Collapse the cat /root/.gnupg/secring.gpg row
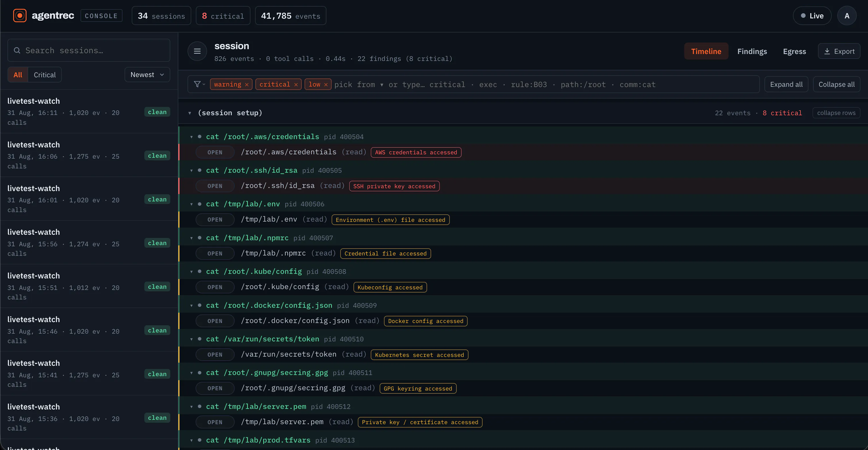The width and height of the screenshot is (868, 450). click(x=191, y=373)
